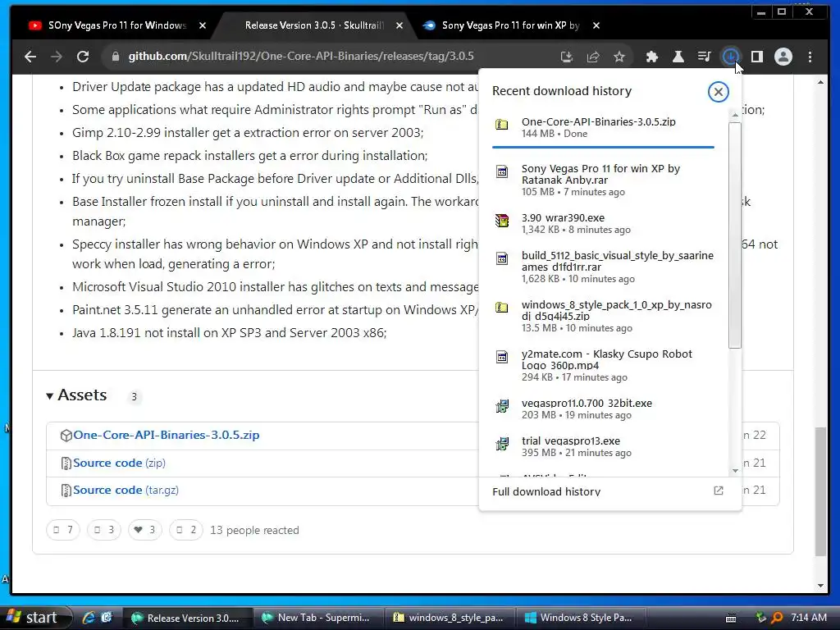Open windows_8_style_pa taskbar folder window
This screenshot has height=630, width=840.
pos(449,618)
